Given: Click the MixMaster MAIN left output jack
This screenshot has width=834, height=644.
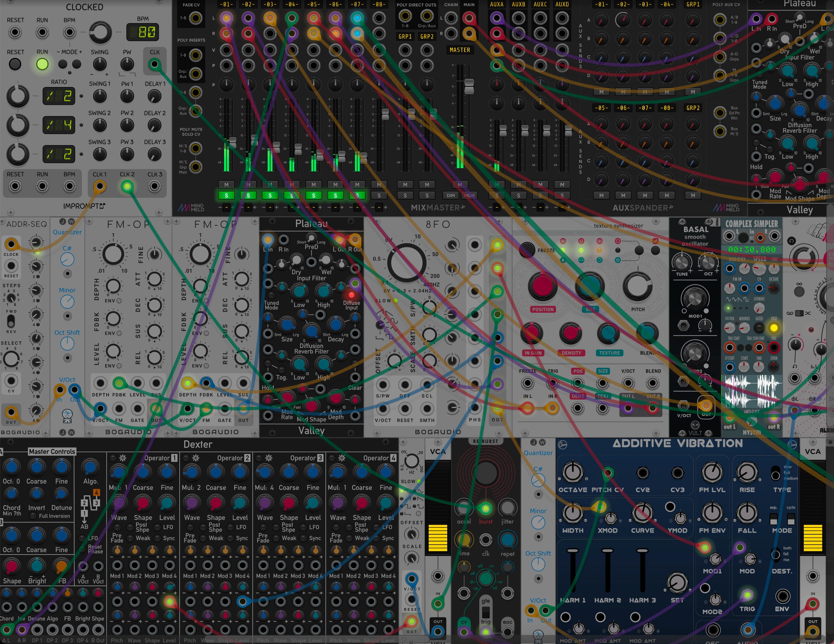Looking at the screenshot, I should (x=469, y=18).
